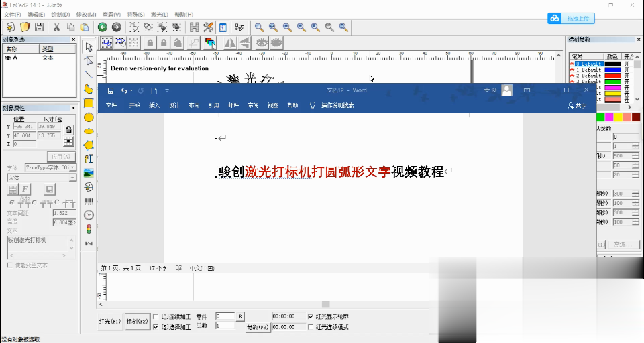Select the traffic light input port tool
Image resolution: width=644 pixels, height=343 pixels.
point(89,229)
